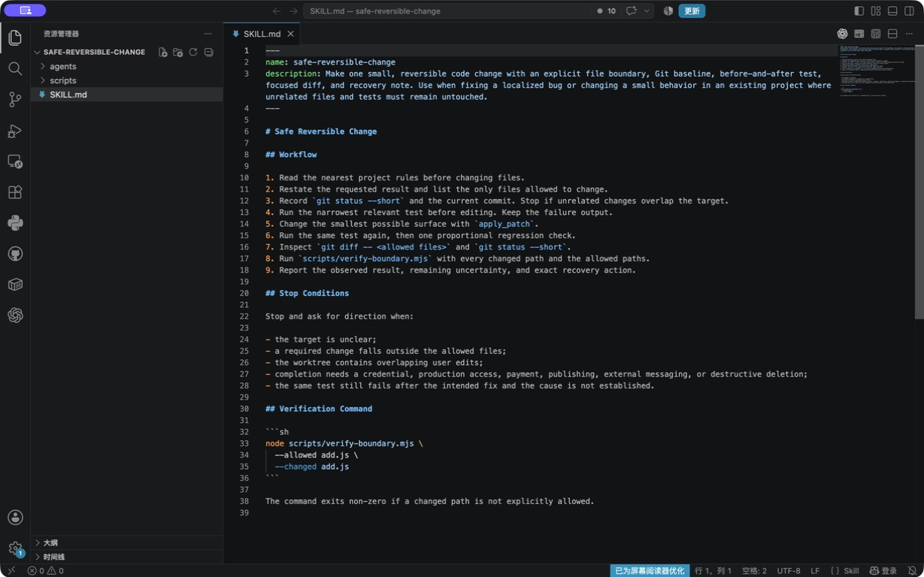The height and width of the screenshot is (577, 924).
Task: Change the LF end-of-line setting
Action: [815, 571]
